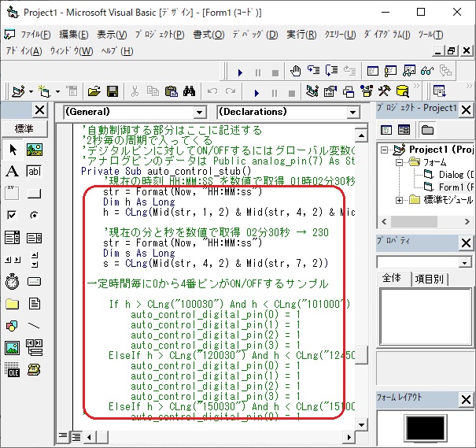This screenshot has width=476, height=448.
Task: Select the Frame control in the toolbox
Action: 13,193
